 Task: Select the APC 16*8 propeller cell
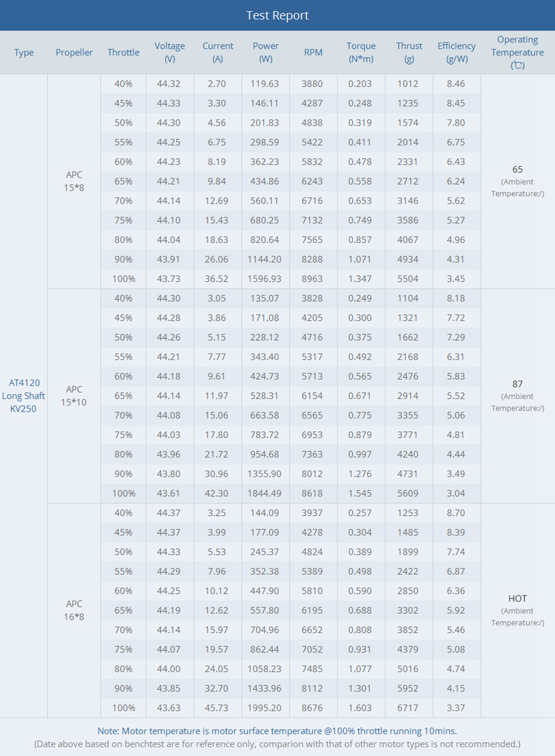click(74, 610)
